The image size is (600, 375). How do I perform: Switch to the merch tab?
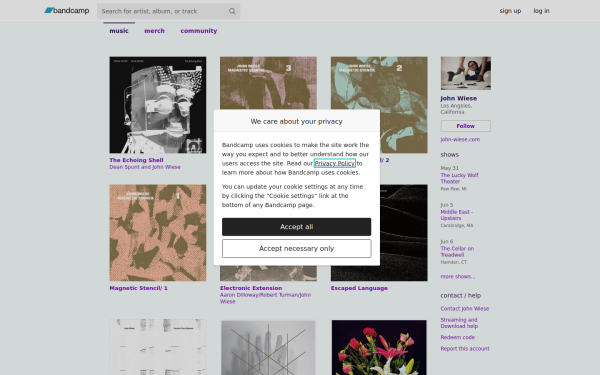[154, 31]
